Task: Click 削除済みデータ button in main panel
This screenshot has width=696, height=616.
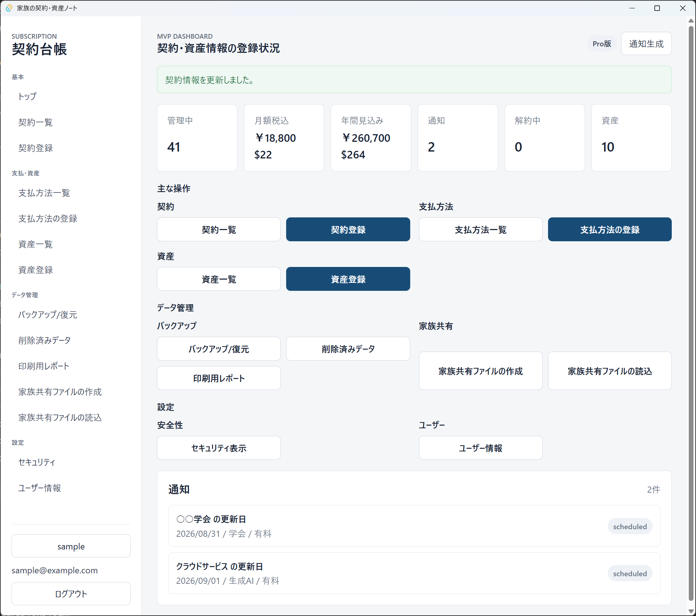Action: pyautogui.click(x=348, y=349)
